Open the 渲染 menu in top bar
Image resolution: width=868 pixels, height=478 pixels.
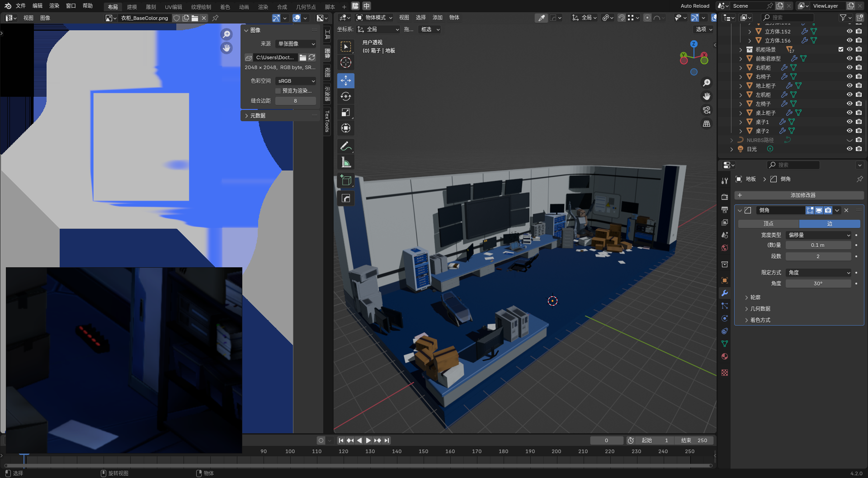click(54, 6)
